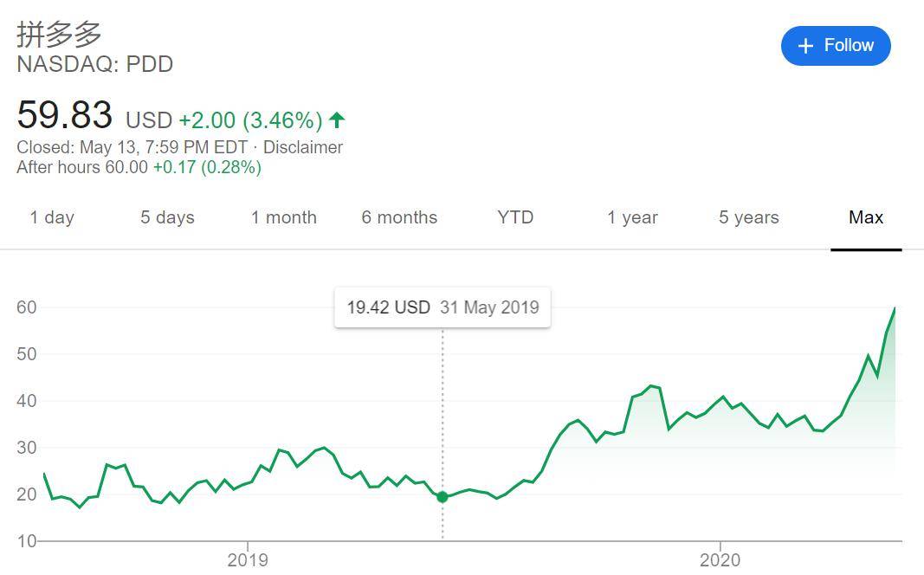Click the chart line's latest peak at right
Viewport: 924px width, 575px height.
(895, 308)
